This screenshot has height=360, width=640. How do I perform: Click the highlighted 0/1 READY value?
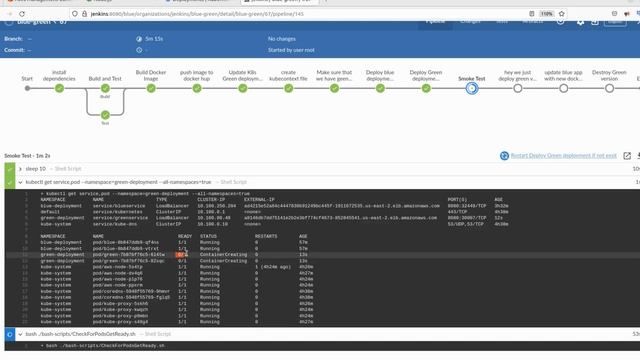point(182,255)
